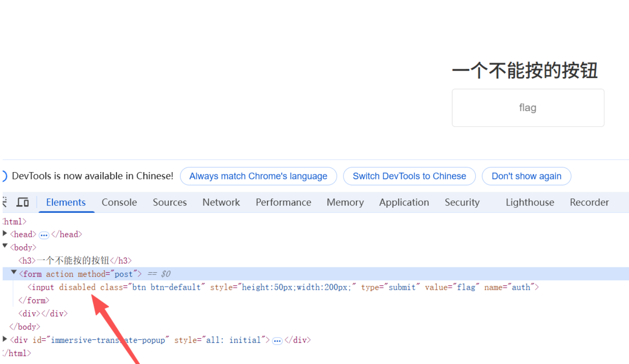This screenshot has height=364, width=629.
Task: Click Switch DevTools to Chinese button
Action: click(409, 176)
